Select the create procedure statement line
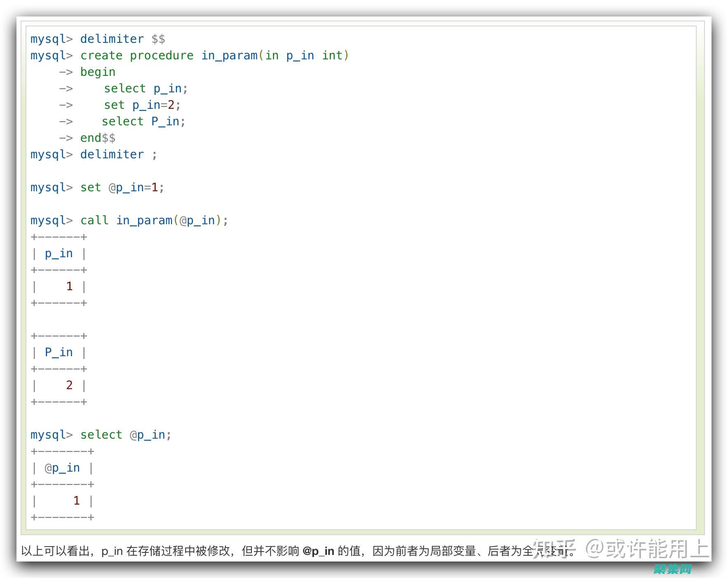Screen dimensions: 728x578 (214, 55)
